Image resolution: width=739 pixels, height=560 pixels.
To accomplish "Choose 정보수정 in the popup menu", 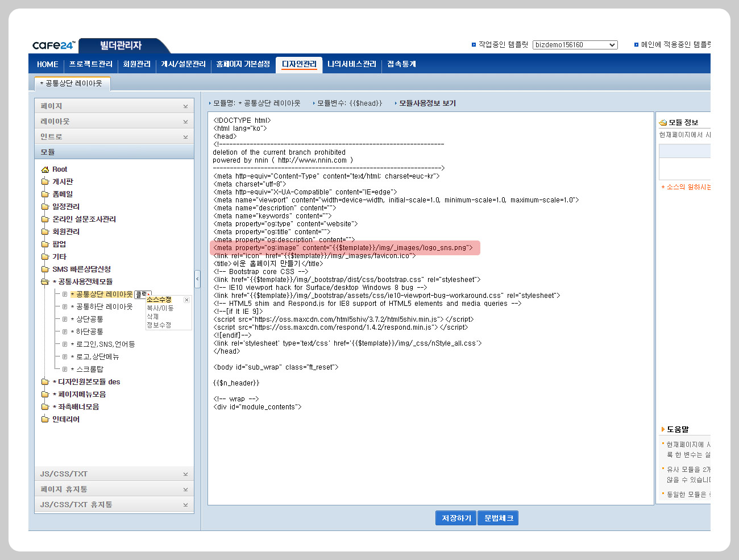I will point(159,325).
